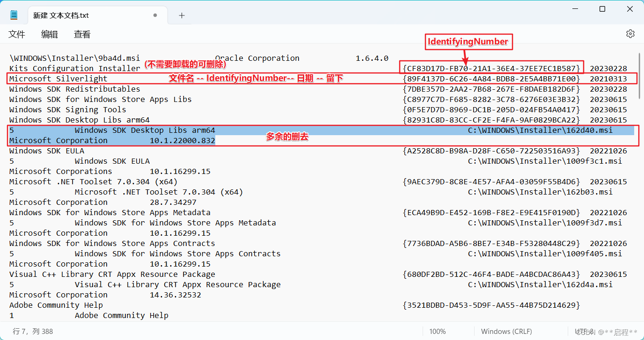Viewport: 644px width, 340px height.
Task: Add a new tab with the plus button
Action: (182, 15)
